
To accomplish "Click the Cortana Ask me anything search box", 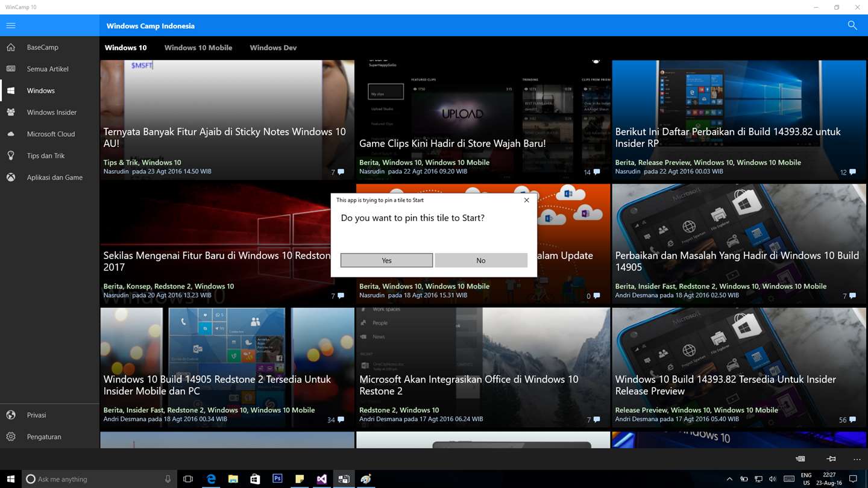I will point(99,479).
